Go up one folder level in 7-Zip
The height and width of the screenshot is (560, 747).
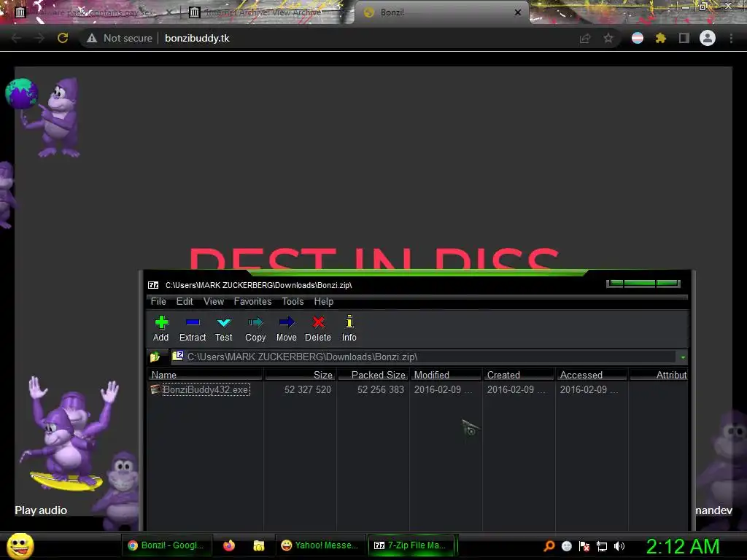(155, 357)
